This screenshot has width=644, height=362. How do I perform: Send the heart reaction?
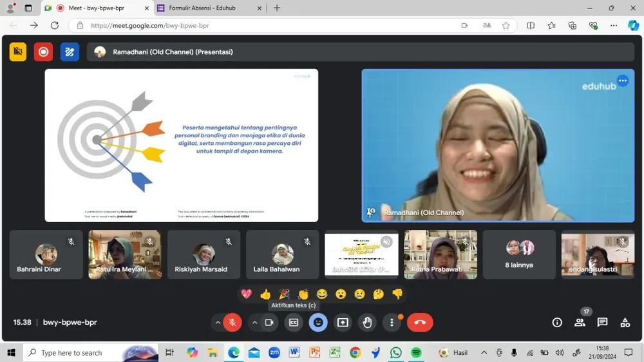247,294
